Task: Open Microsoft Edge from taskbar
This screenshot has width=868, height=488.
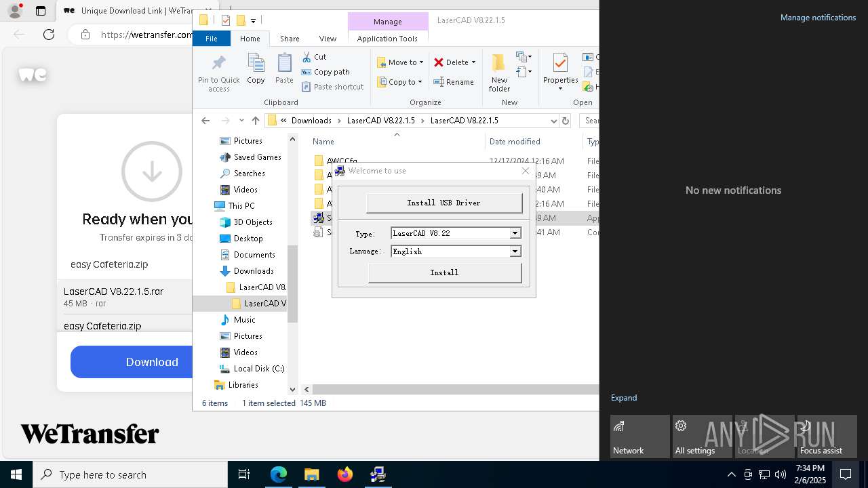Action: 279,474
